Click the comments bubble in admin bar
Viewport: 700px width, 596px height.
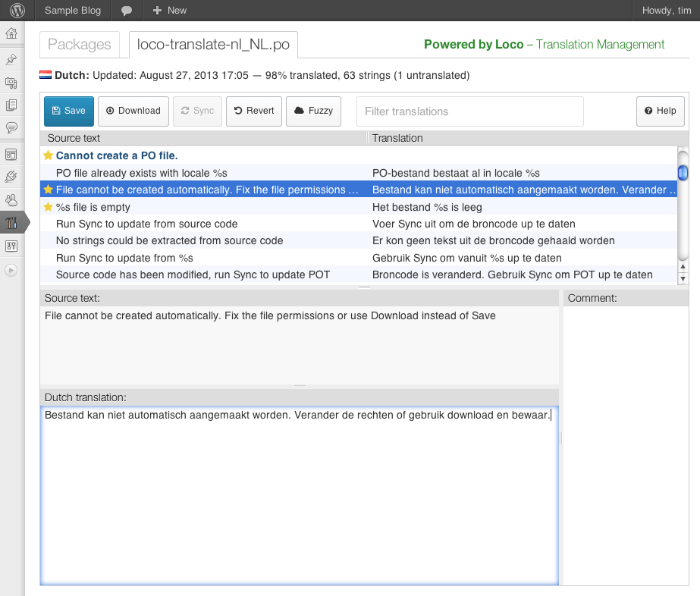click(x=127, y=11)
